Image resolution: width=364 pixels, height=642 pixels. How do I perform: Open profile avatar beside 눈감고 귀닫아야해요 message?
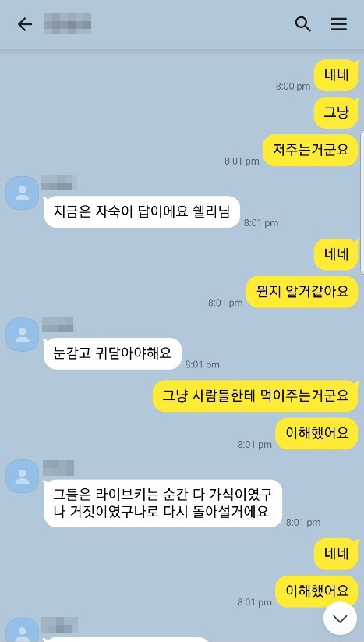(x=22, y=335)
